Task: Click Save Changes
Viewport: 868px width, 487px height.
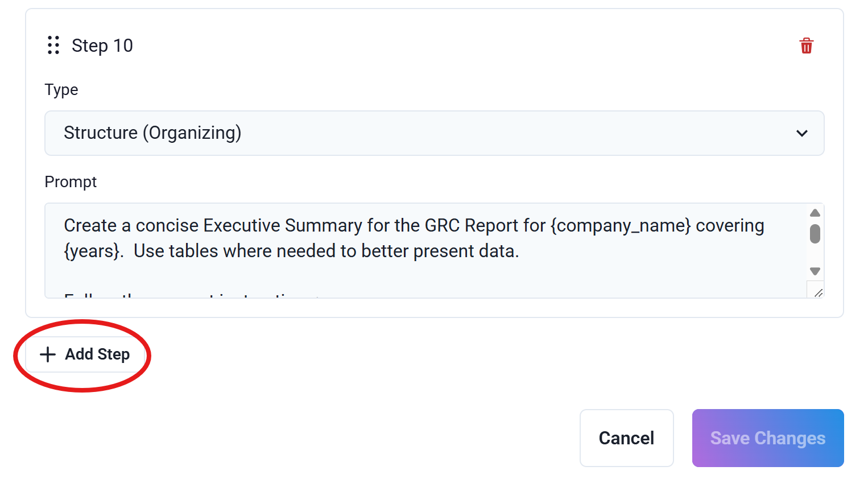Action: 768,438
